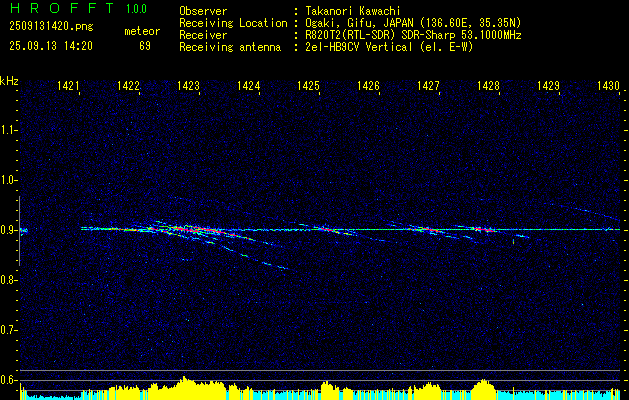
Task: Click the meteor label
Action: (x=142, y=31)
